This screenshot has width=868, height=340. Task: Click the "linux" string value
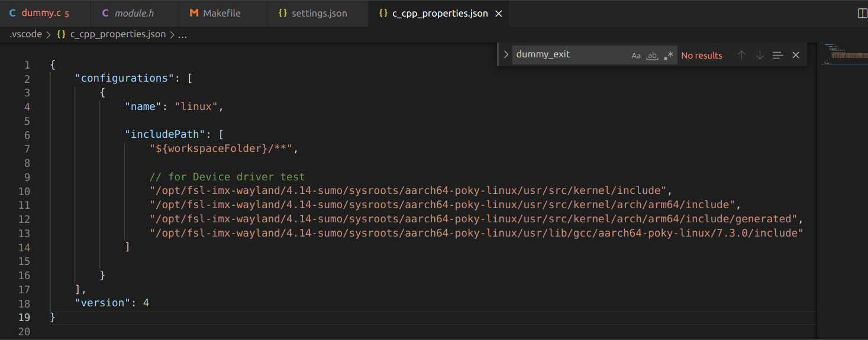196,106
